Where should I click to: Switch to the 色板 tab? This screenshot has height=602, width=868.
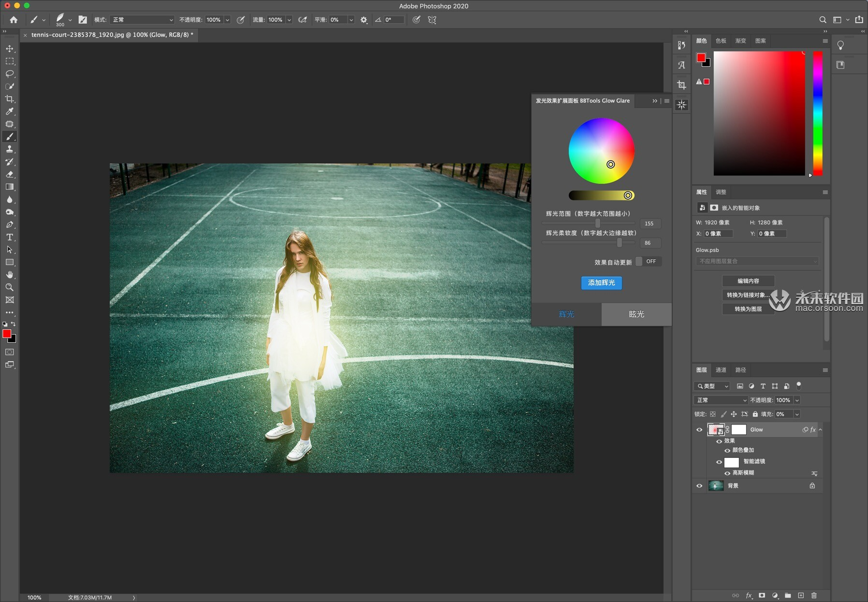pyautogui.click(x=721, y=41)
